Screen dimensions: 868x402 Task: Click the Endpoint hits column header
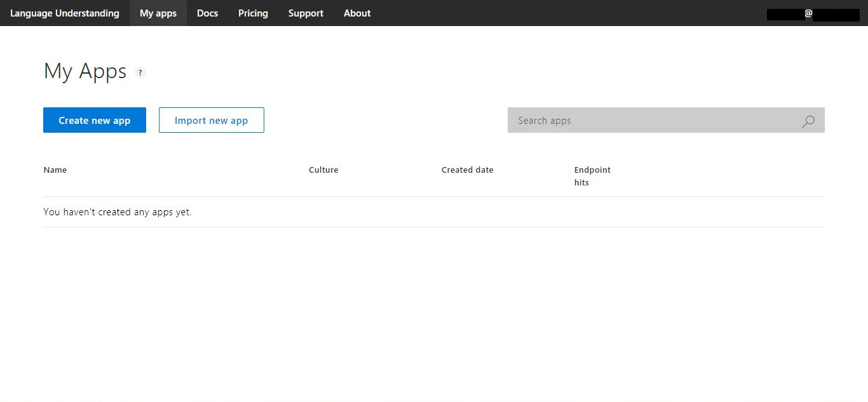coord(592,177)
